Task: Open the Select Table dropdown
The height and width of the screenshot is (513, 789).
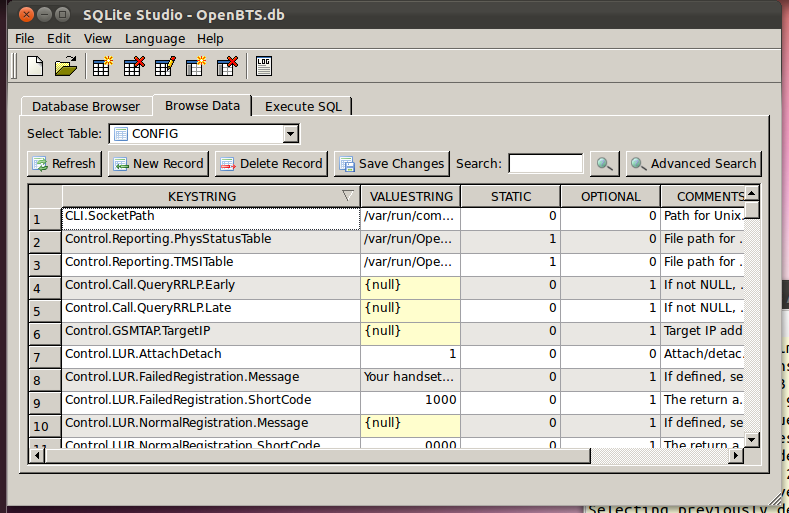Action: click(290, 134)
